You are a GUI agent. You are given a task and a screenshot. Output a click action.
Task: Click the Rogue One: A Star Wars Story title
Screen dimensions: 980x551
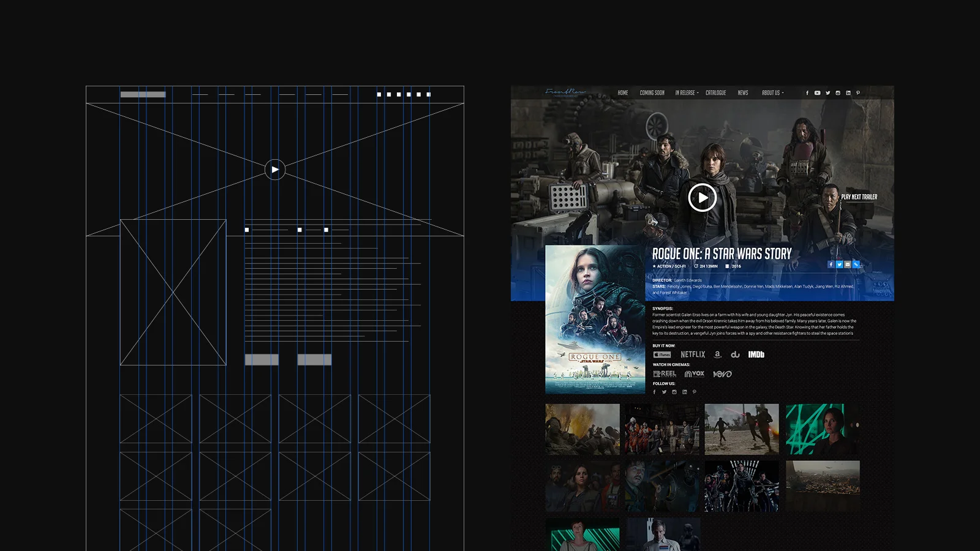(722, 253)
